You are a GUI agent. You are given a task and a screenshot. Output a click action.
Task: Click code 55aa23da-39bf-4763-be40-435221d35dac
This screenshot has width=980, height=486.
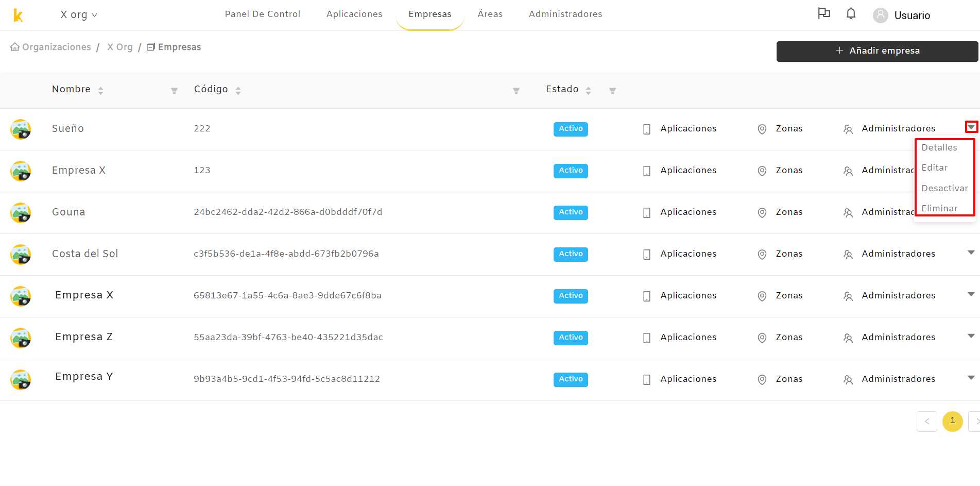(288, 338)
